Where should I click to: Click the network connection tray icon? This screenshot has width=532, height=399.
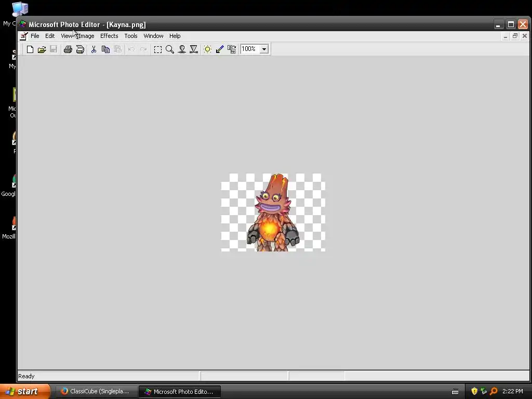pos(484,391)
